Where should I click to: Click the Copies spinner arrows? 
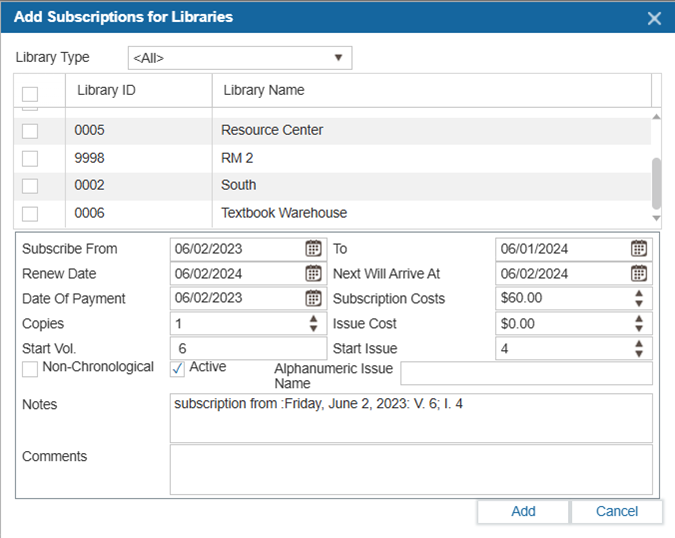point(313,323)
